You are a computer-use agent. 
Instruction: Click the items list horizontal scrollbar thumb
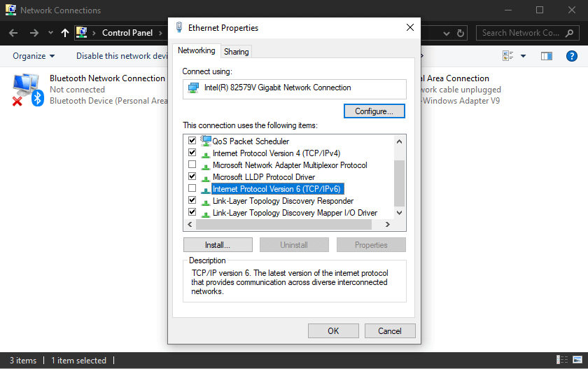pos(284,224)
